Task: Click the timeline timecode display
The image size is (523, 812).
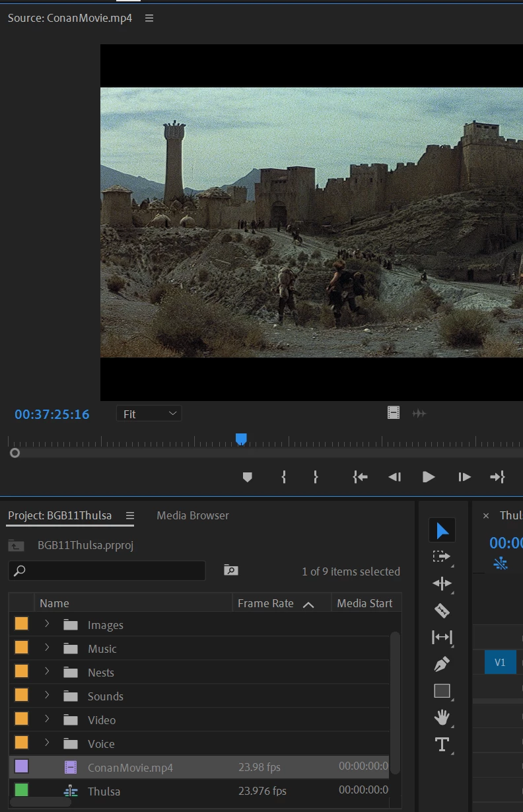Action: click(x=506, y=542)
